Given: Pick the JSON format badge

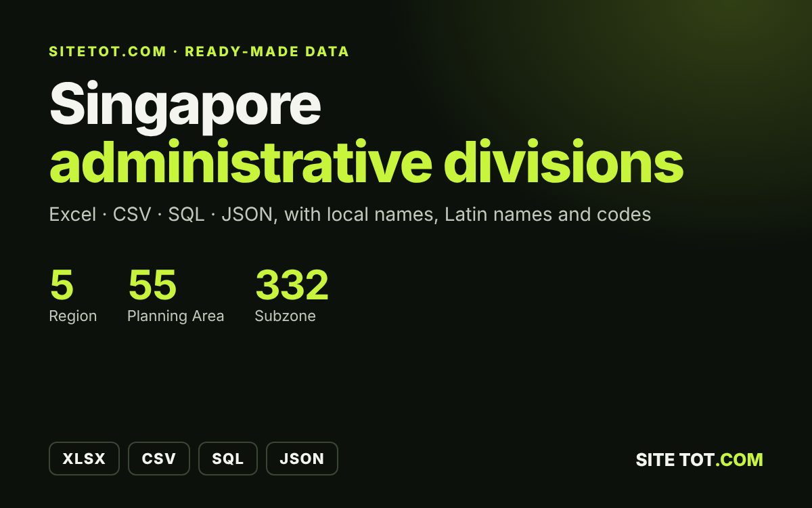Looking at the screenshot, I should pos(302,459).
